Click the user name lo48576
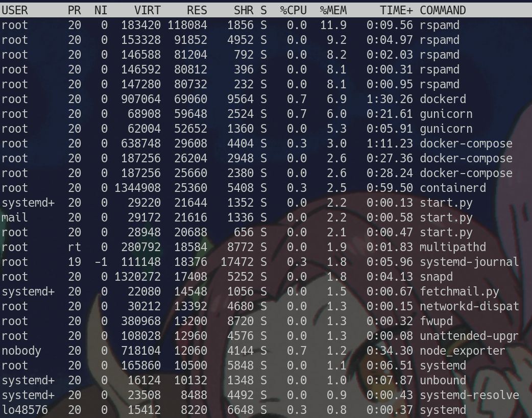 coord(25,410)
